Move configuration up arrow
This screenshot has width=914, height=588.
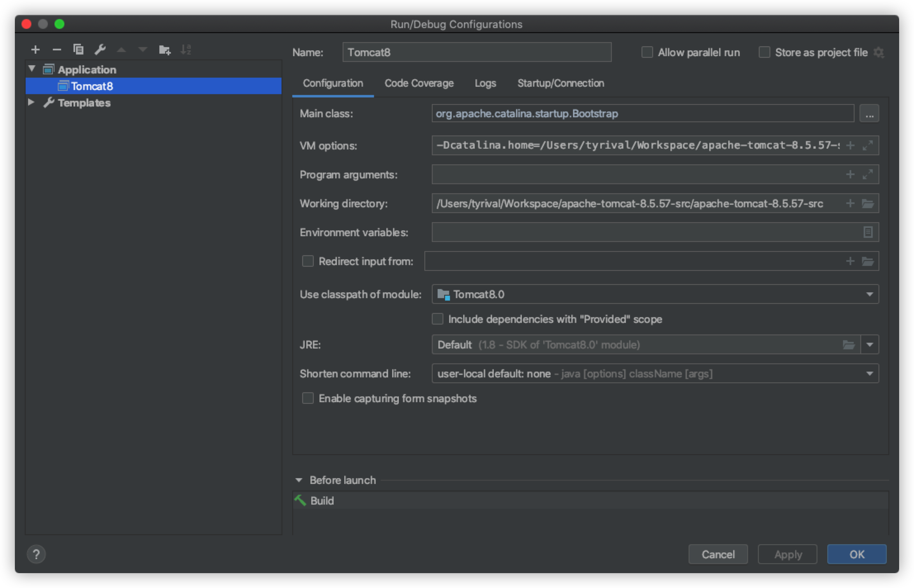[x=121, y=50]
